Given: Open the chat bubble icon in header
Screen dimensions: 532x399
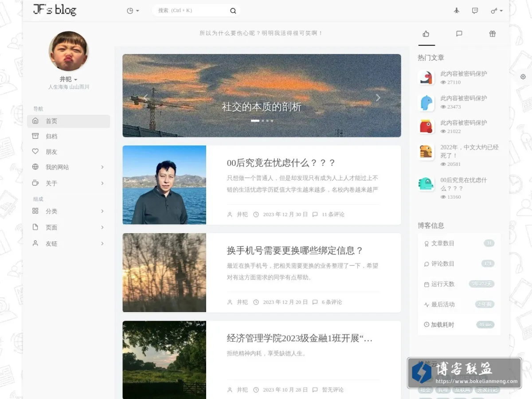Looking at the screenshot, I should 475,11.
